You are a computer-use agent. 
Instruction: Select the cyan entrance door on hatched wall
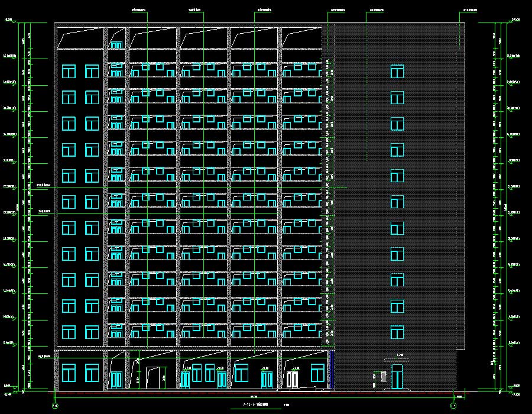[x=397, y=377]
